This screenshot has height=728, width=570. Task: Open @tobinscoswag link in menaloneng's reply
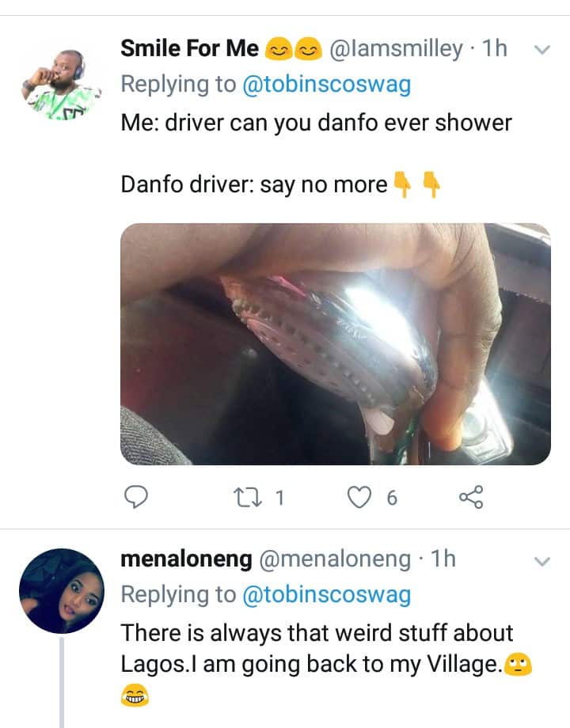[326, 596]
